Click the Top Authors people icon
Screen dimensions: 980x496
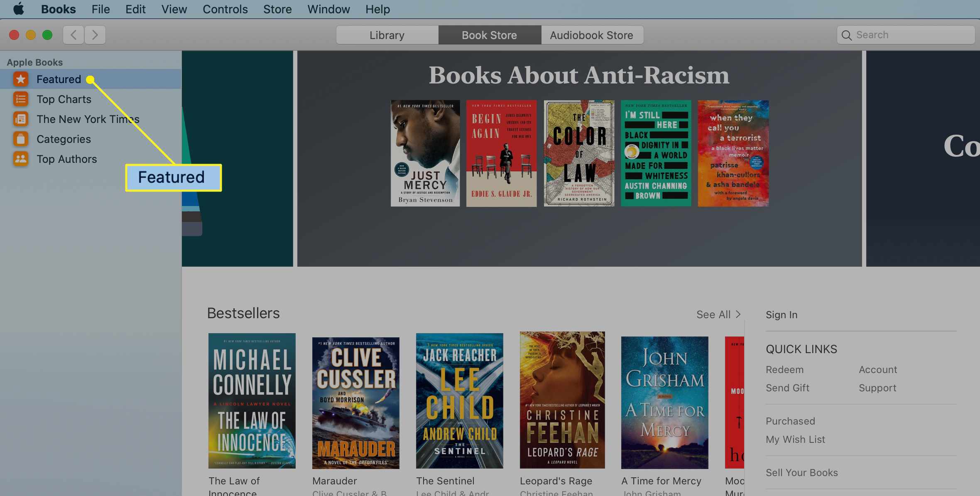(x=21, y=159)
